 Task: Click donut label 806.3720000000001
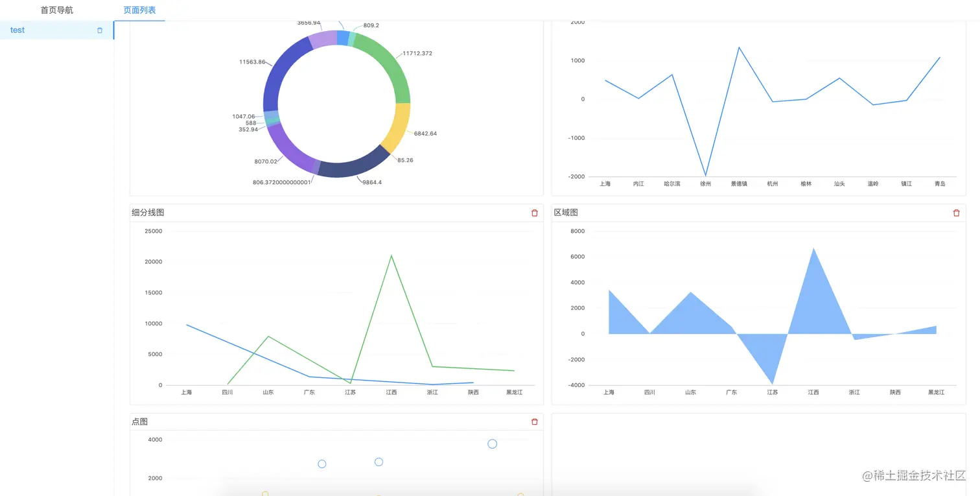tap(282, 182)
